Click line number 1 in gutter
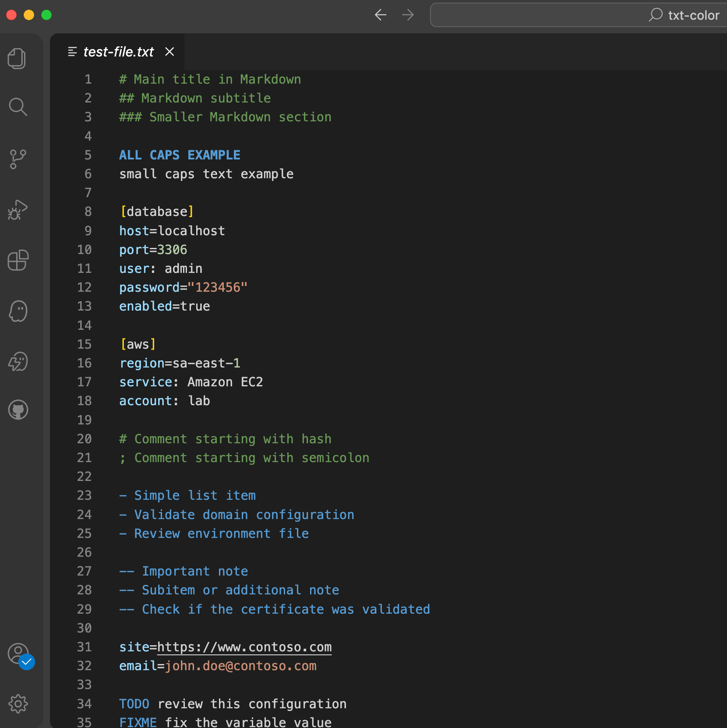Image resolution: width=727 pixels, height=728 pixels. click(88, 79)
